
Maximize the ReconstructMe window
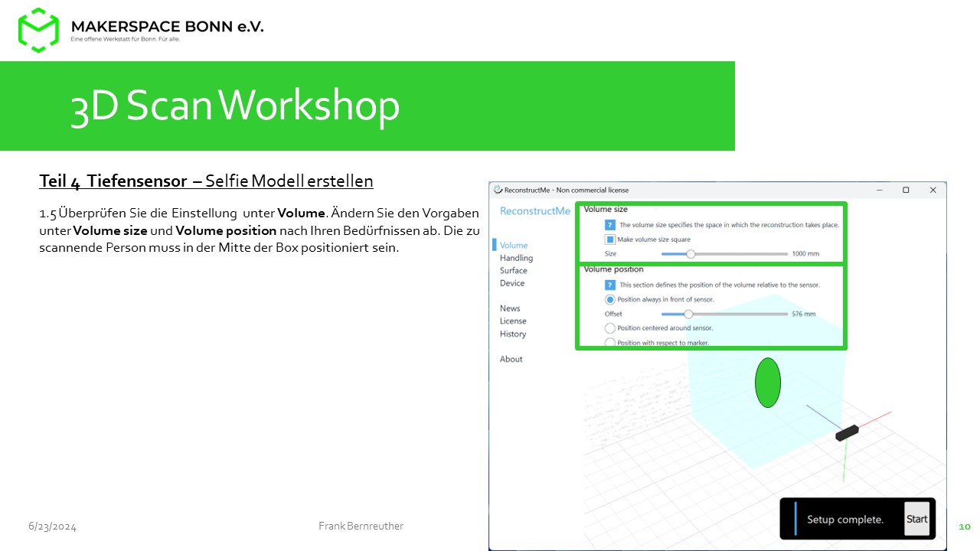coord(906,190)
